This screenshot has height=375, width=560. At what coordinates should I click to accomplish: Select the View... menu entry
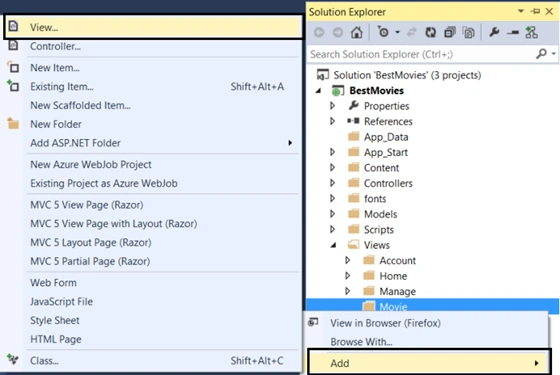point(153,27)
